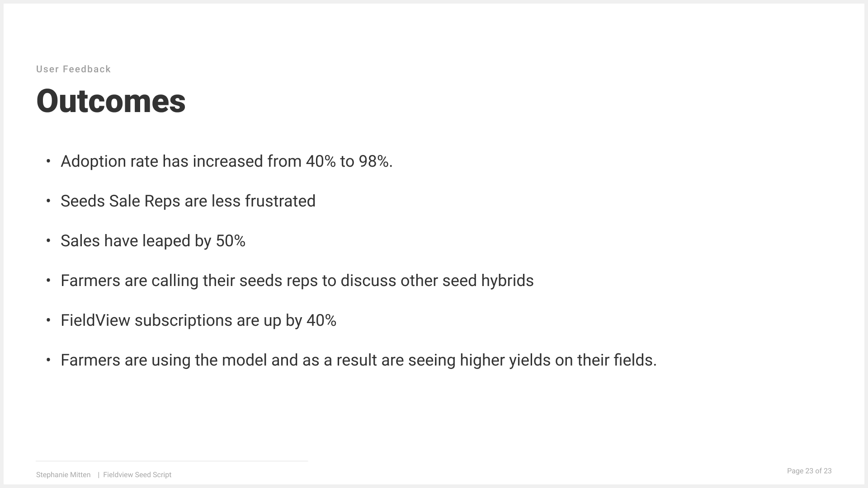Click the footer divider line above author name
The image size is (868, 488).
tap(172, 461)
